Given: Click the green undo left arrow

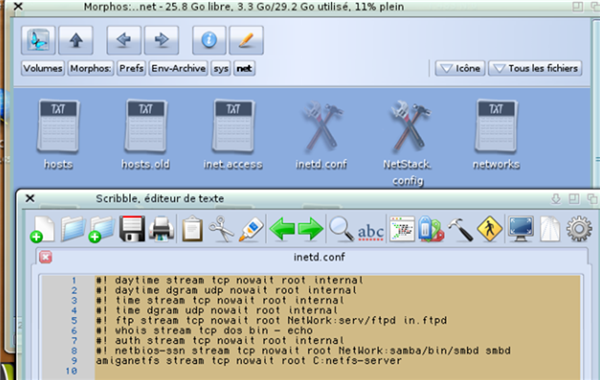Looking at the screenshot, I should [x=282, y=229].
